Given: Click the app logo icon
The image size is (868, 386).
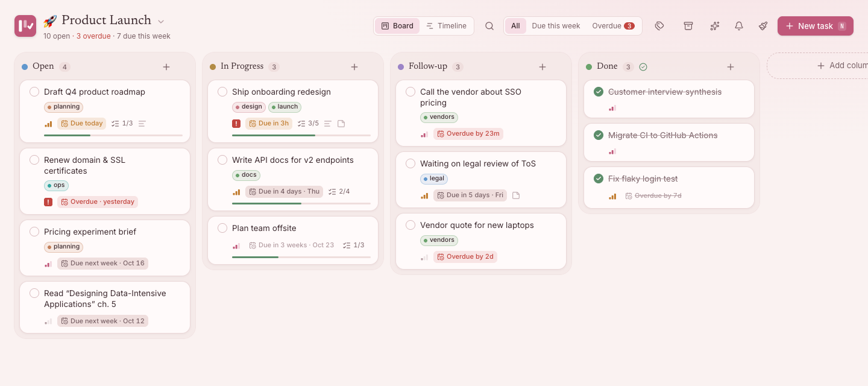Looking at the screenshot, I should (25, 26).
